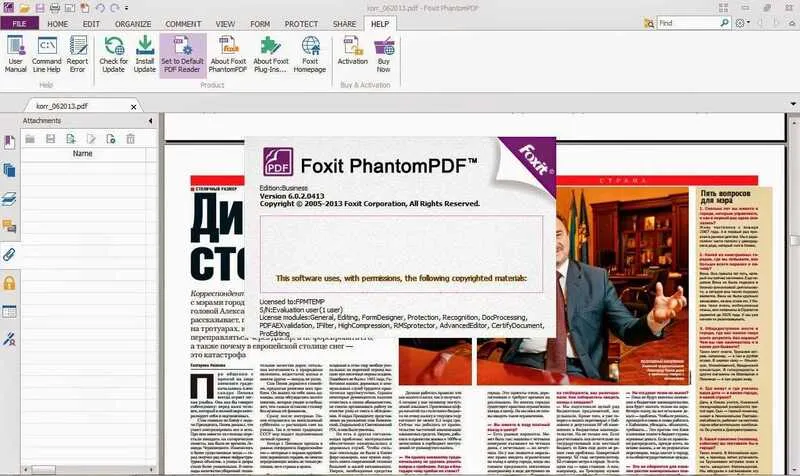
Task: Open the Security lock panel
Action: [x=9, y=283]
